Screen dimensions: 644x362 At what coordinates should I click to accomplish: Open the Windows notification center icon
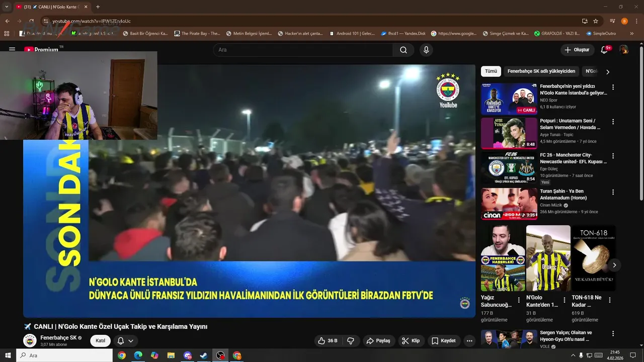coord(633,355)
